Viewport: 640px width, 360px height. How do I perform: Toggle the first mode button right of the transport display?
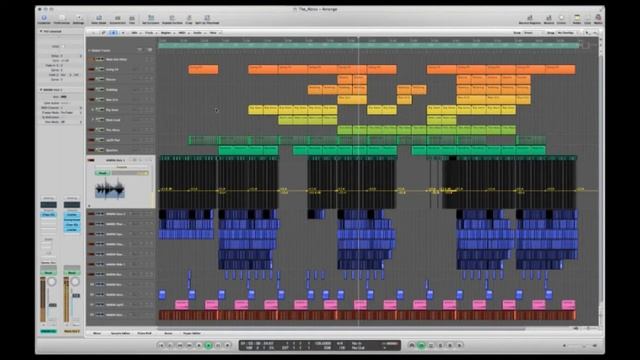(x=411, y=346)
